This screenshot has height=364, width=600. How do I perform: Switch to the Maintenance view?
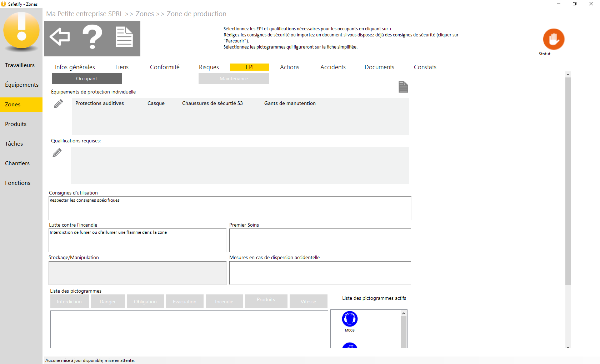tap(234, 79)
